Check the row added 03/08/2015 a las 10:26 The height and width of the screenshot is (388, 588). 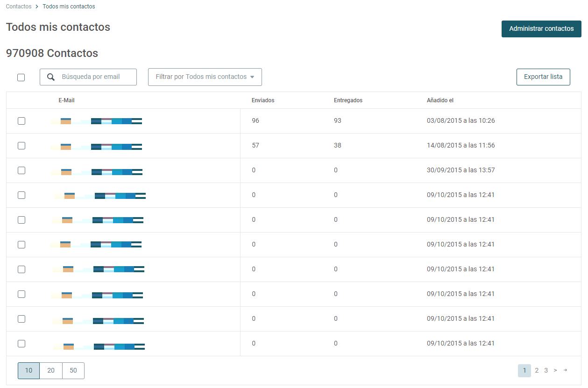point(21,121)
